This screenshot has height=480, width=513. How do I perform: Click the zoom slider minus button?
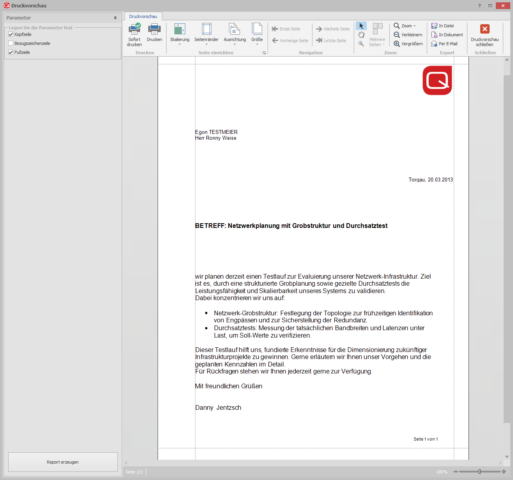pyautogui.click(x=456, y=472)
